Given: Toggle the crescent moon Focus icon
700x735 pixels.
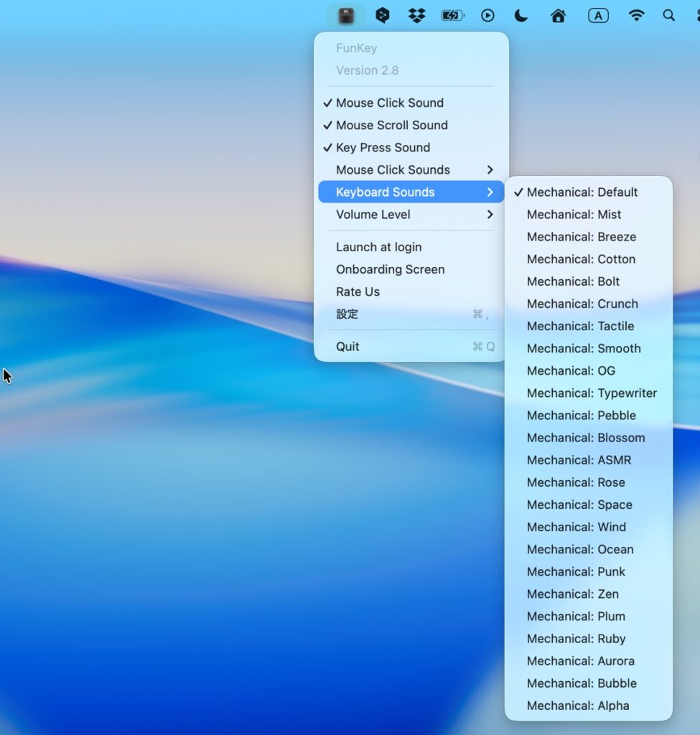Looking at the screenshot, I should (522, 15).
